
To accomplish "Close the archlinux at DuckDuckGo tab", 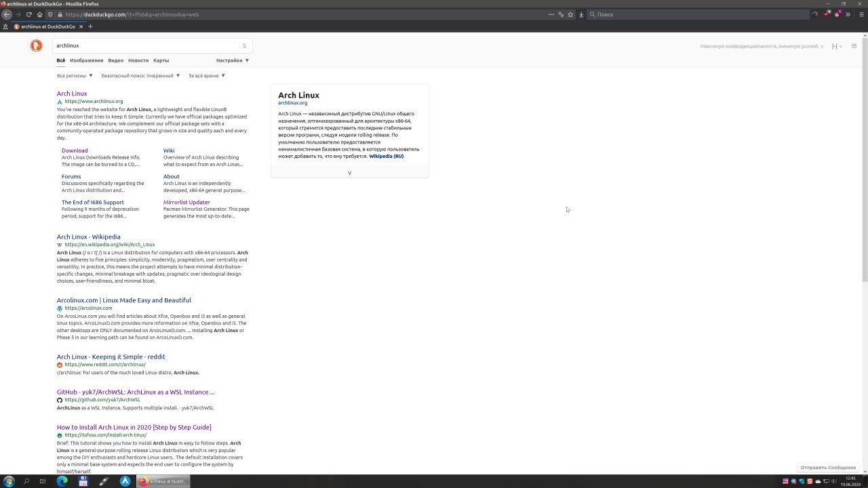I will click(81, 26).
